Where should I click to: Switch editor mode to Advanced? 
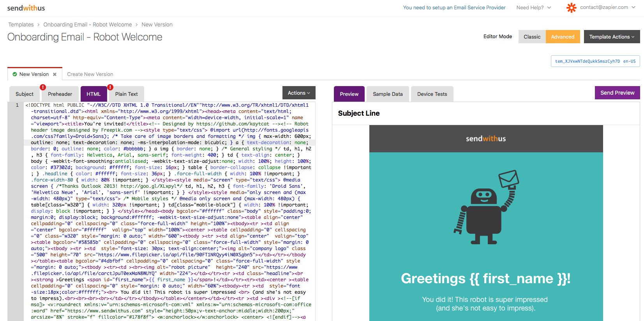point(563,37)
